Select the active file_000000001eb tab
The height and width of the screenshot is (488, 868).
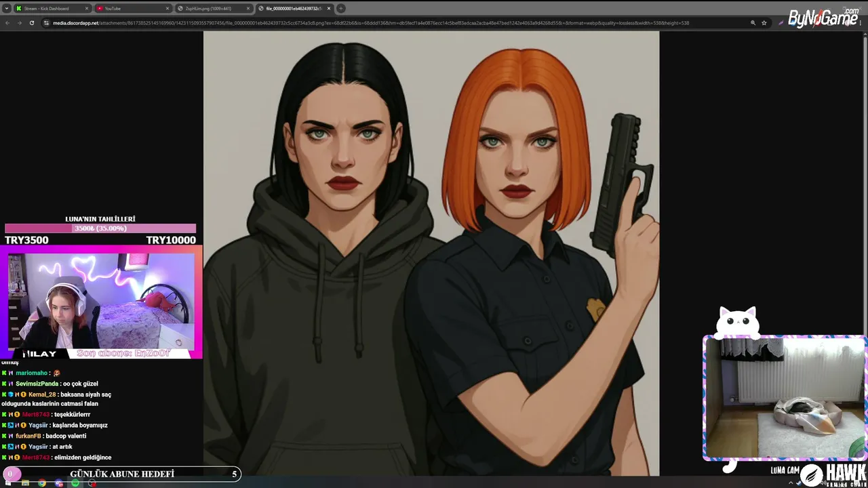point(294,8)
